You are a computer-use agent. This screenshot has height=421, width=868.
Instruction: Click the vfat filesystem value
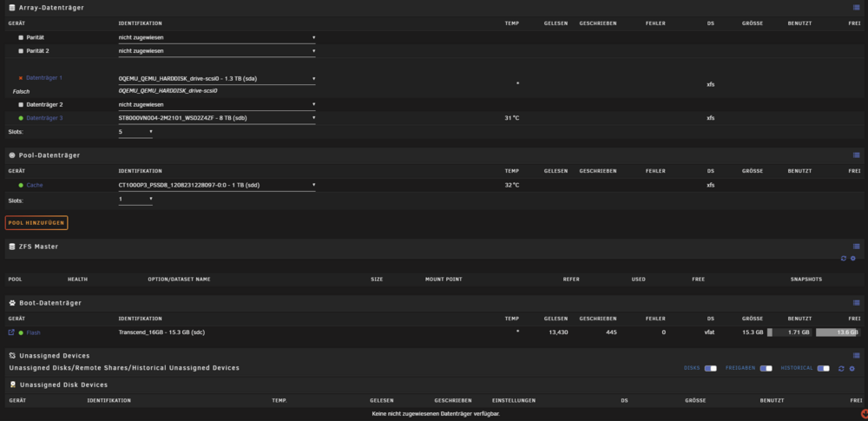click(709, 332)
